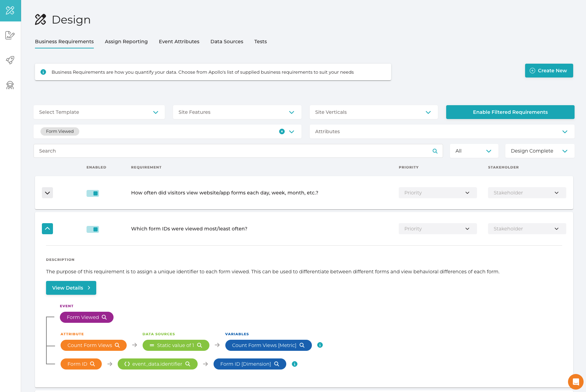This screenshot has height=392, width=586.
Task: Collapse the Which form IDs requirement row
Action: (x=47, y=229)
